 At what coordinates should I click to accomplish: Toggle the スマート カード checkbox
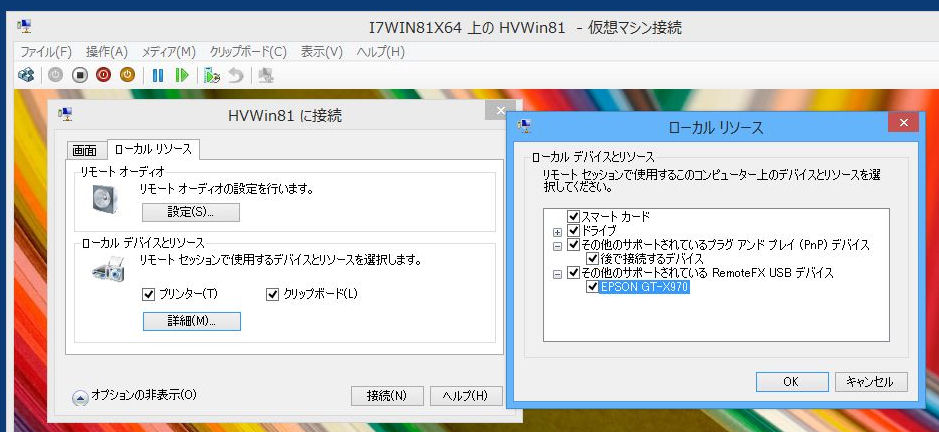[x=574, y=216]
